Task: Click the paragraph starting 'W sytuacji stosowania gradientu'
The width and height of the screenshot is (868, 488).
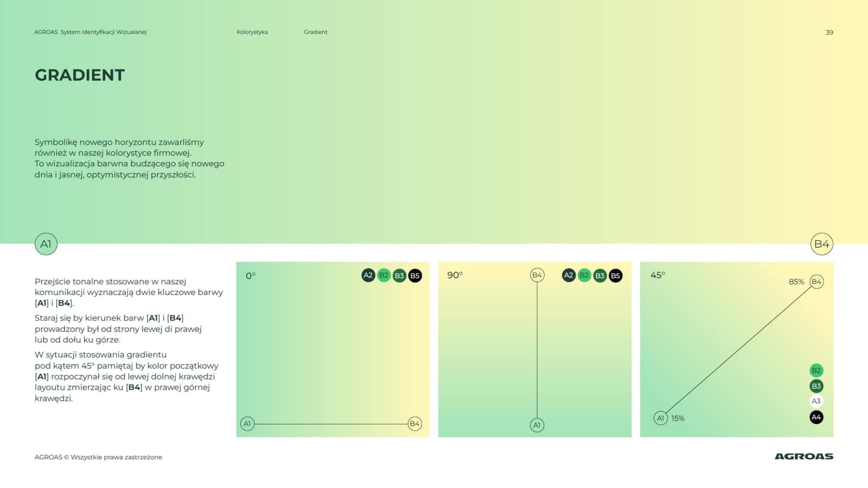Action: pos(126,376)
